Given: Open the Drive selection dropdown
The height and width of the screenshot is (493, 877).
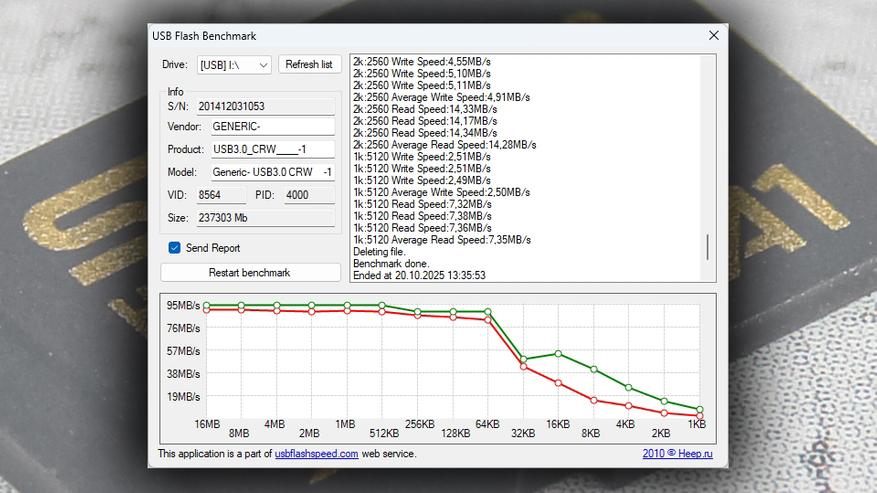Looking at the screenshot, I should pyautogui.click(x=234, y=65).
